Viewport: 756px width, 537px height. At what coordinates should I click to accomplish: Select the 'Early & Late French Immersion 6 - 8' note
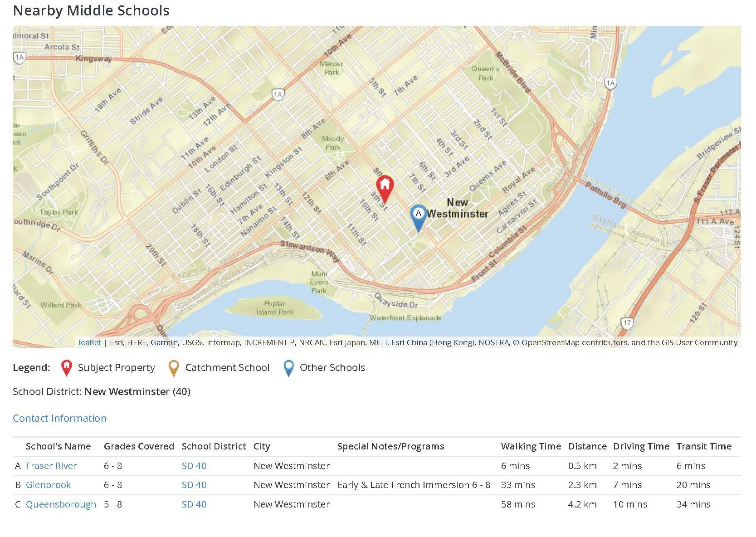(414, 485)
